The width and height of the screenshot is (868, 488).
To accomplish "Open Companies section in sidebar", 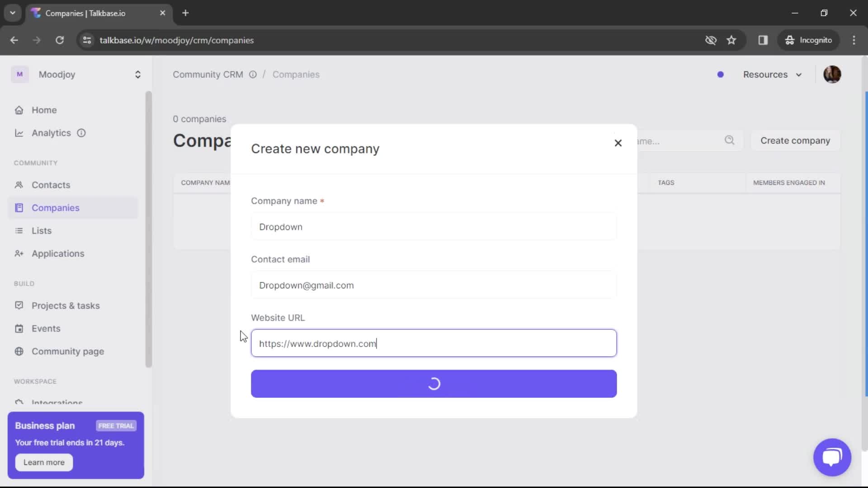I will click(x=56, y=208).
